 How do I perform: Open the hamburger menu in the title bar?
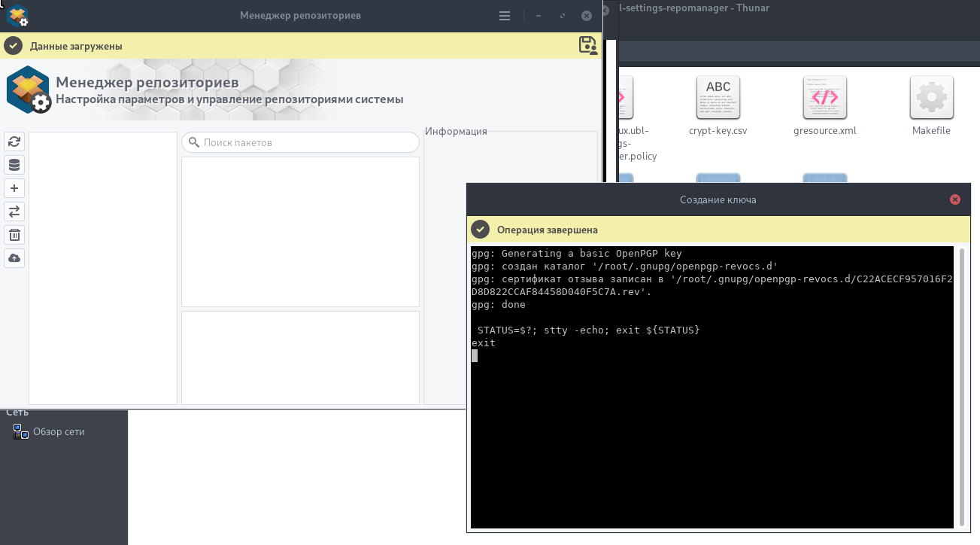pyautogui.click(x=505, y=16)
